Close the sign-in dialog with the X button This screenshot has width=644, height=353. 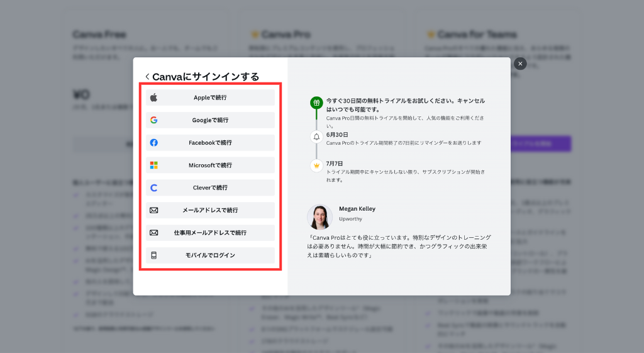tap(520, 64)
